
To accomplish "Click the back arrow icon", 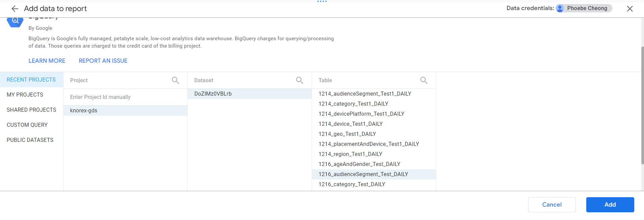I will click(15, 9).
